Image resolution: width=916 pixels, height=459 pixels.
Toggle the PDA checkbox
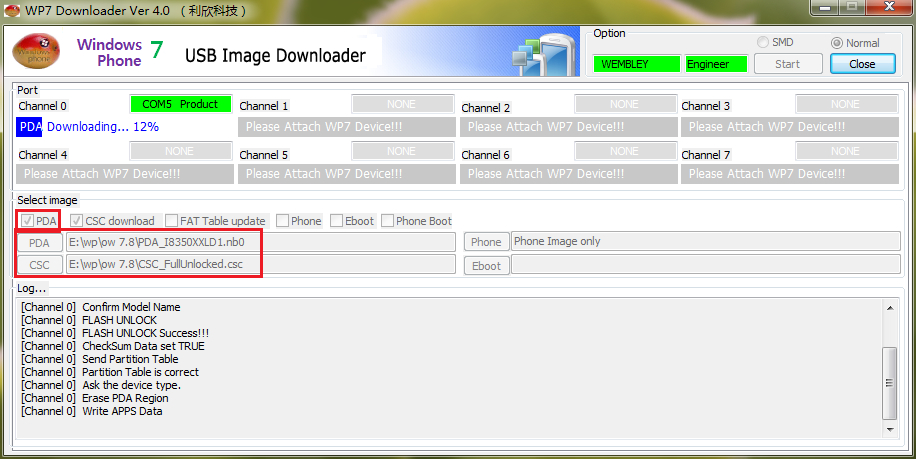click(27, 221)
